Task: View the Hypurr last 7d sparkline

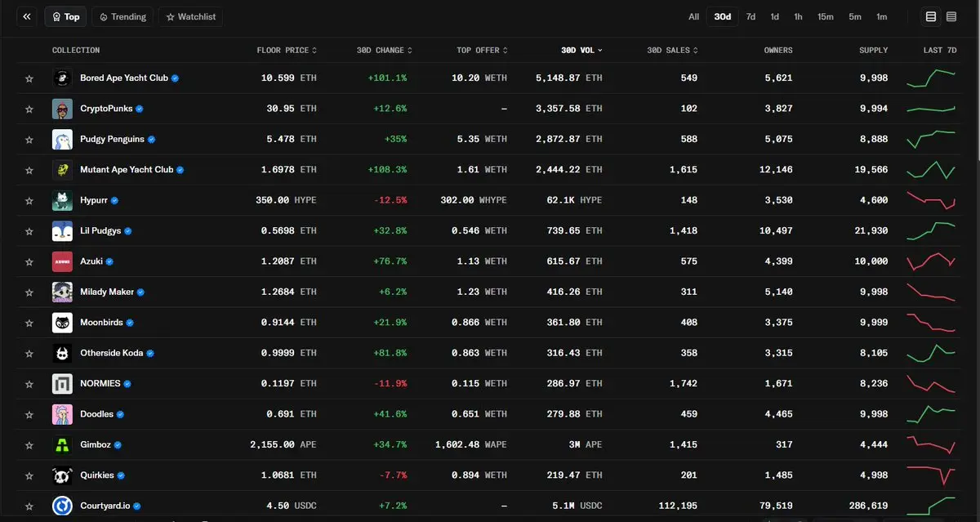Action: click(x=931, y=200)
